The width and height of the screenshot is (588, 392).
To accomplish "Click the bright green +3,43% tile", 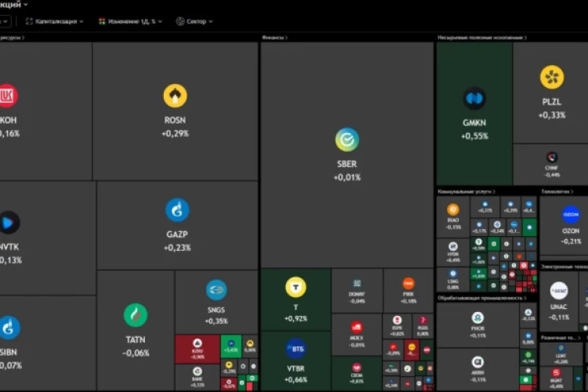I will pos(231,346).
